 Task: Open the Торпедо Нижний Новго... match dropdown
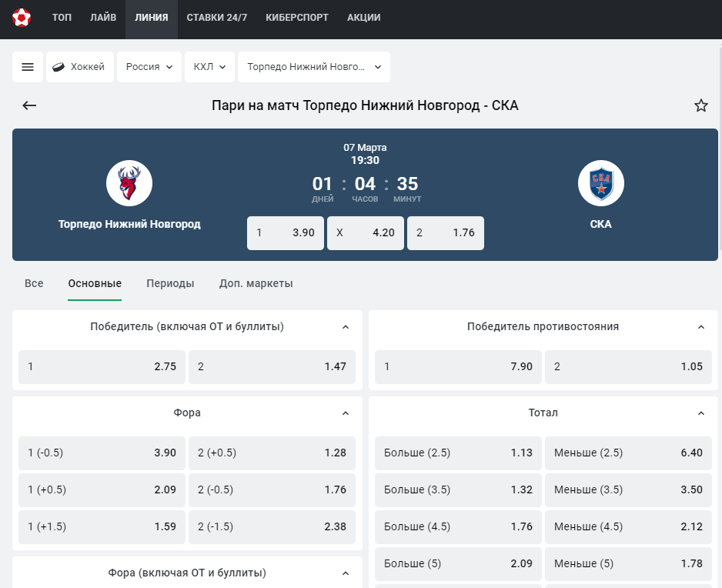(314, 67)
